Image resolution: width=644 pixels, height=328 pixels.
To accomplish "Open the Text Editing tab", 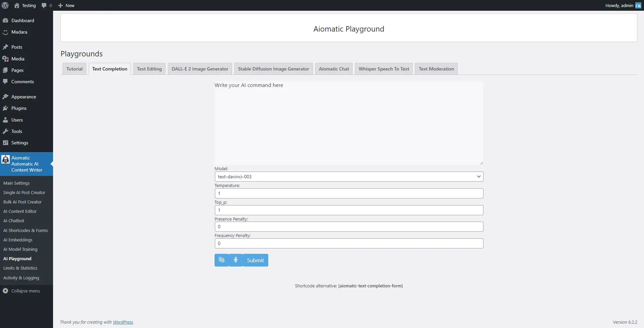I will (x=149, y=69).
